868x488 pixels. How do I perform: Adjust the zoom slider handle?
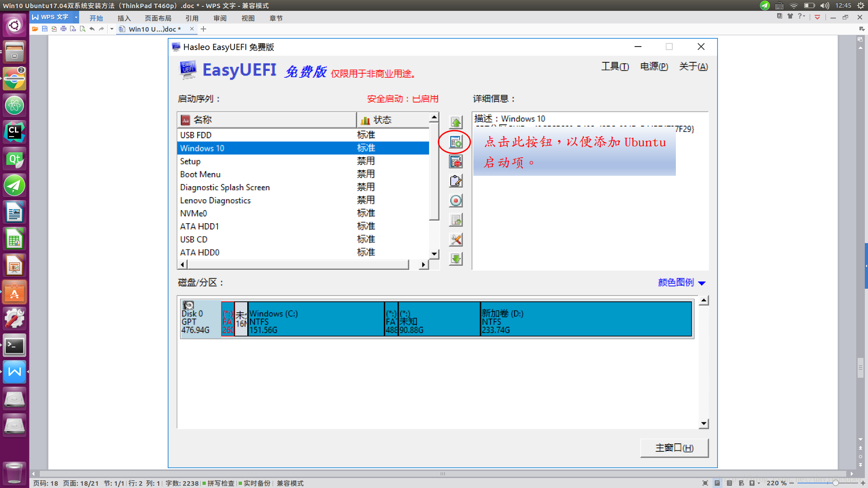coord(835,483)
